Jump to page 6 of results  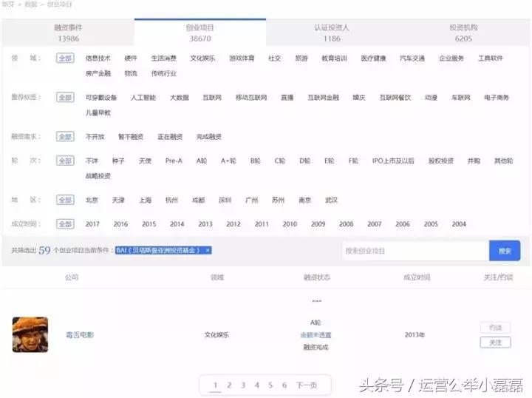[284, 385]
